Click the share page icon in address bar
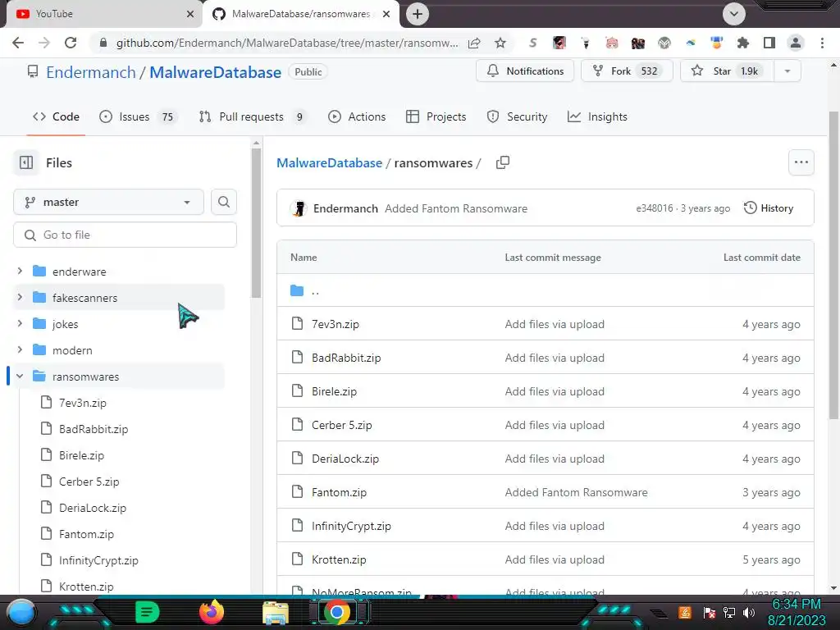The image size is (840, 630). pyautogui.click(x=474, y=43)
